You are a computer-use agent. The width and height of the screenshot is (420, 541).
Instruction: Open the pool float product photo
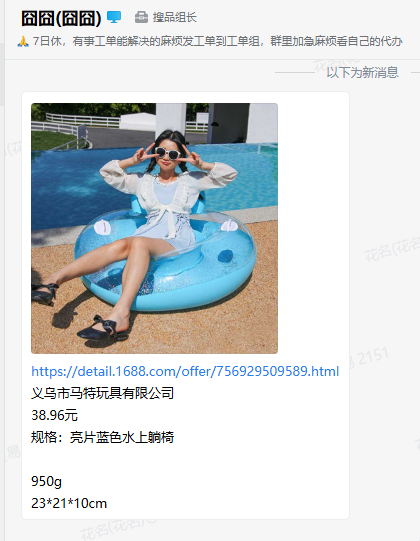[154, 228]
